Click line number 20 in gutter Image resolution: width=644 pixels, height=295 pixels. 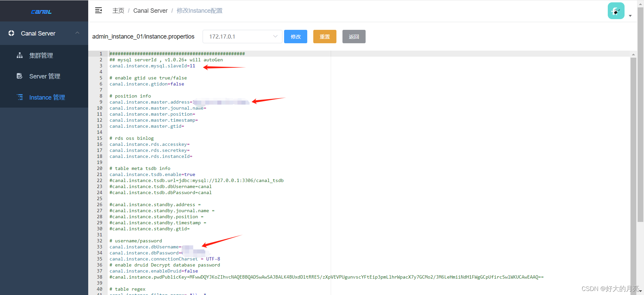pos(100,168)
